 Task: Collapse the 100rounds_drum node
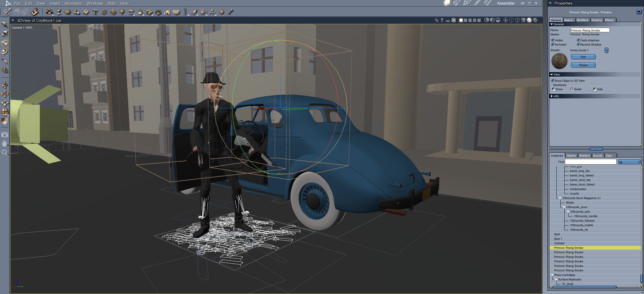tap(564, 207)
